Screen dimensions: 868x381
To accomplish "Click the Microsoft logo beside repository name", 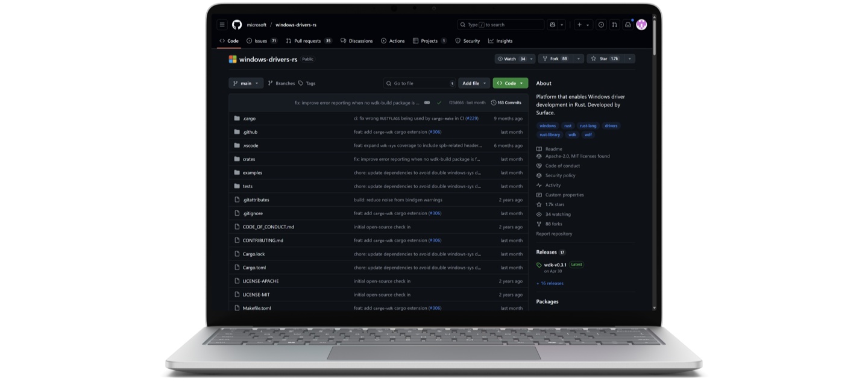I will click(x=233, y=59).
